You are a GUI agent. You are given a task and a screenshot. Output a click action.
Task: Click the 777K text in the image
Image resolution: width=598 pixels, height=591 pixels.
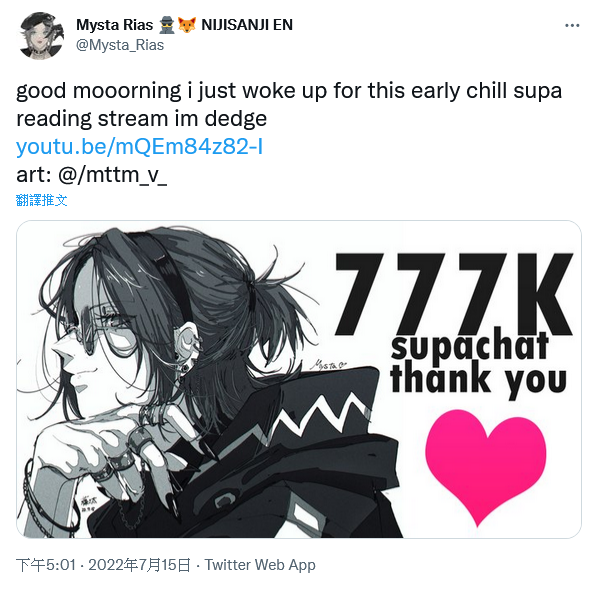(454, 294)
